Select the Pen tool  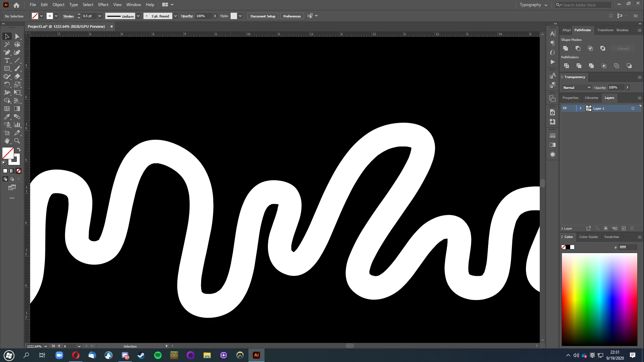tap(7, 52)
